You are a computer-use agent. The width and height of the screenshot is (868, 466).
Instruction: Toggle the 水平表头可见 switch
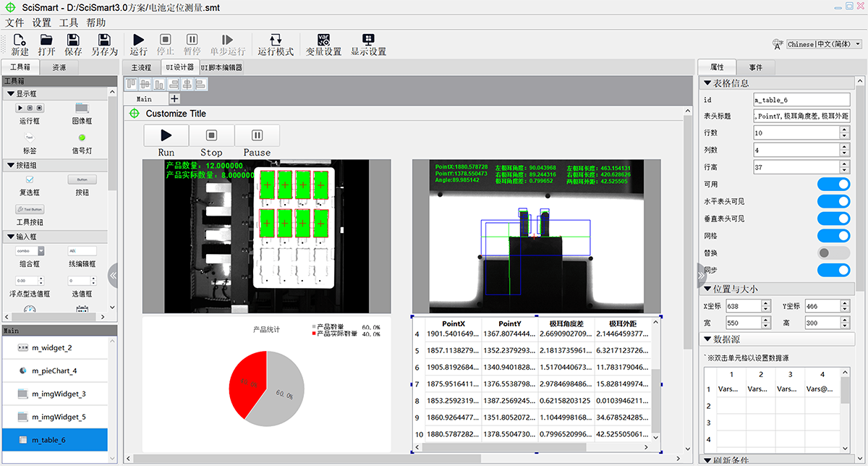coord(833,201)
